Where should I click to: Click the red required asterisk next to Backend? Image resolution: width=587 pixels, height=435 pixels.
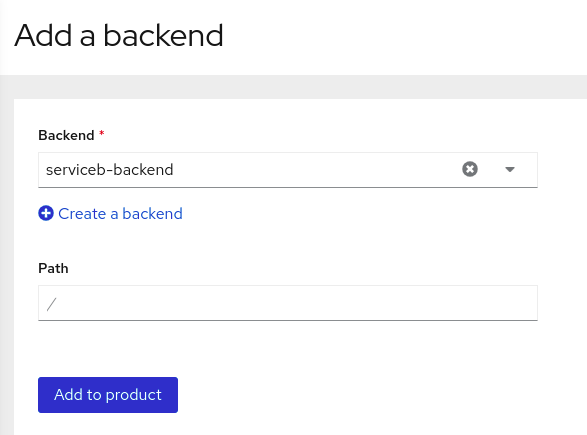point(101,133)
